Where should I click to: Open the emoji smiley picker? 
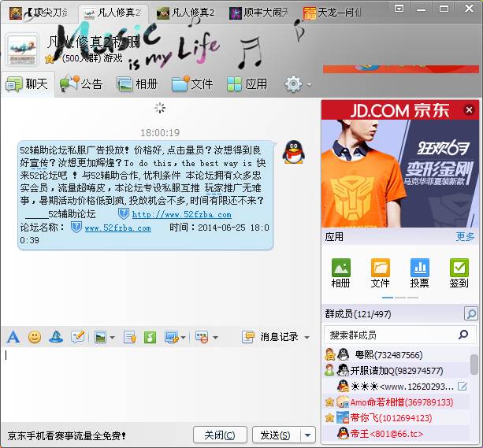[35, 337]
